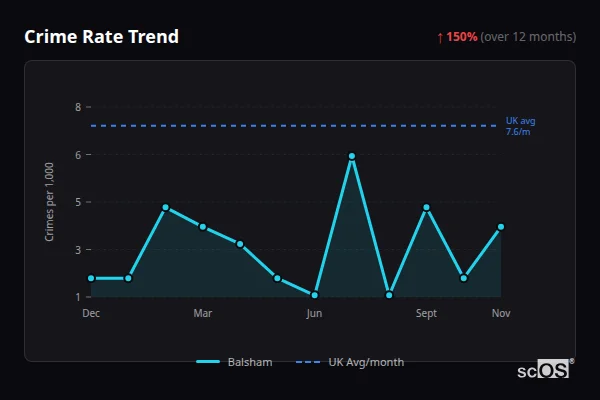Toggle the Balsham legend entry
This screenshot has height=400, width=600.
(x=234, y=362)
